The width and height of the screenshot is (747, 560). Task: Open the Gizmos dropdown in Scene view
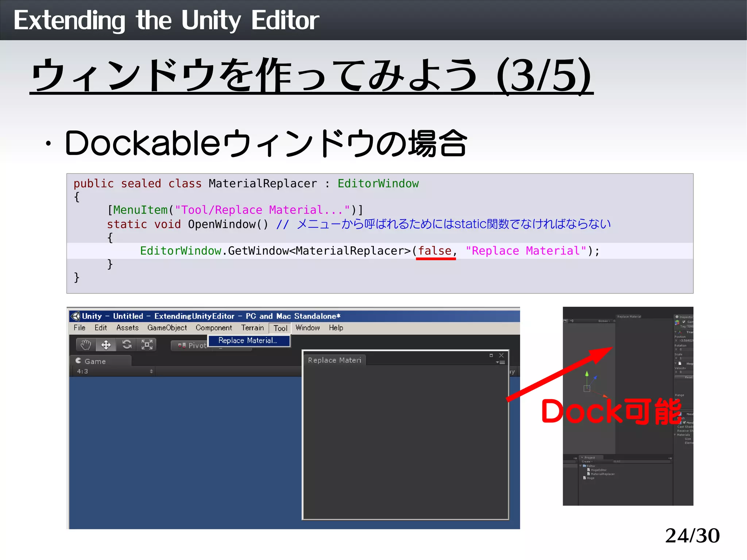click(604, 321)
